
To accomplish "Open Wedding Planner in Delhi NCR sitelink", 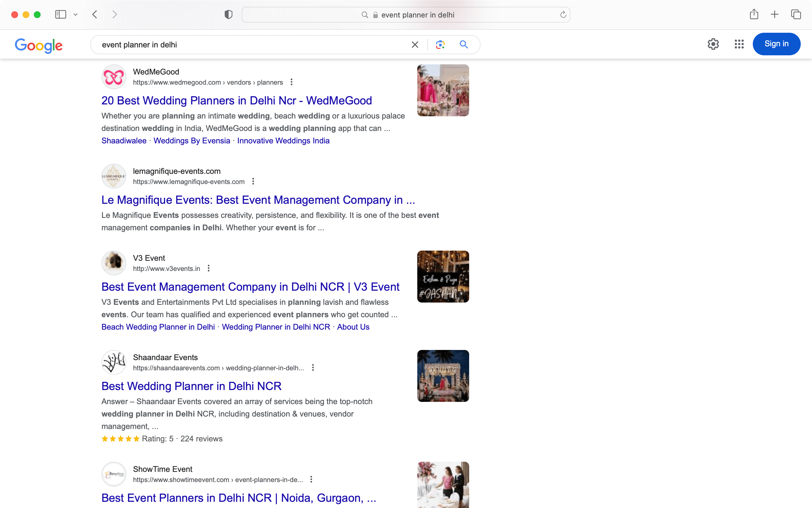I will [x=276, y=327].
